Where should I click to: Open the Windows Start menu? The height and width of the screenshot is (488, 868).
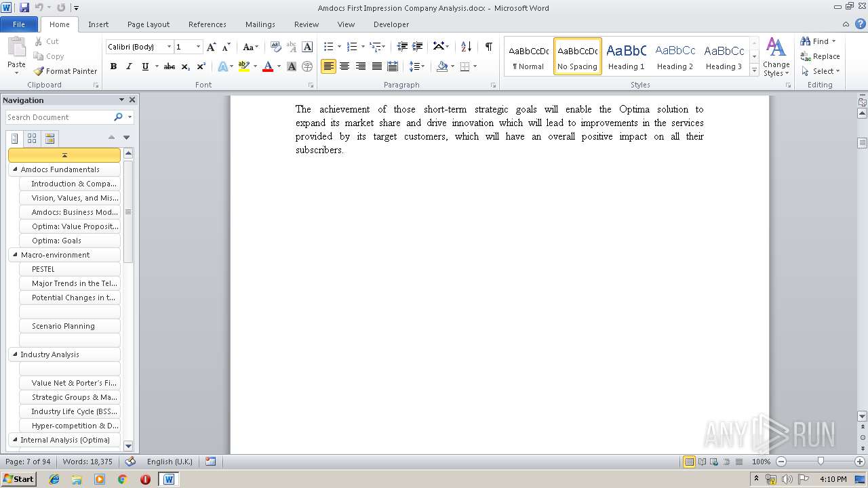click(x=18, y=479)
